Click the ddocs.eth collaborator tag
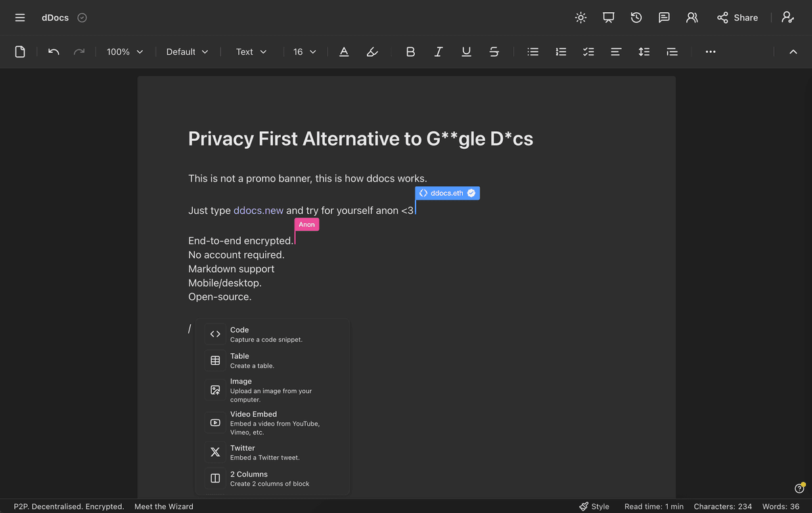The width and height of the screenshot is (812, 513). [447, 193]
